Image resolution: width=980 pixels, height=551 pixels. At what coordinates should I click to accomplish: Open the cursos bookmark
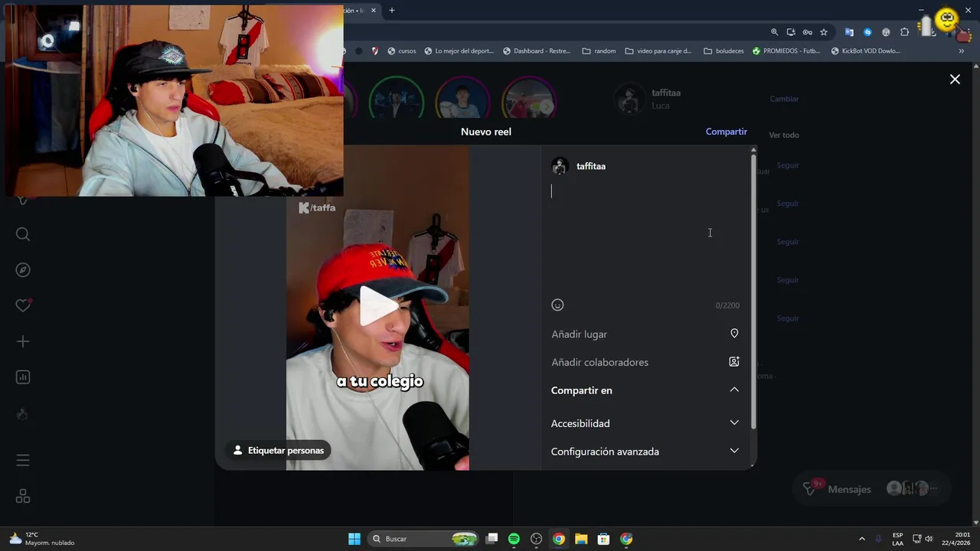(402, 51)
